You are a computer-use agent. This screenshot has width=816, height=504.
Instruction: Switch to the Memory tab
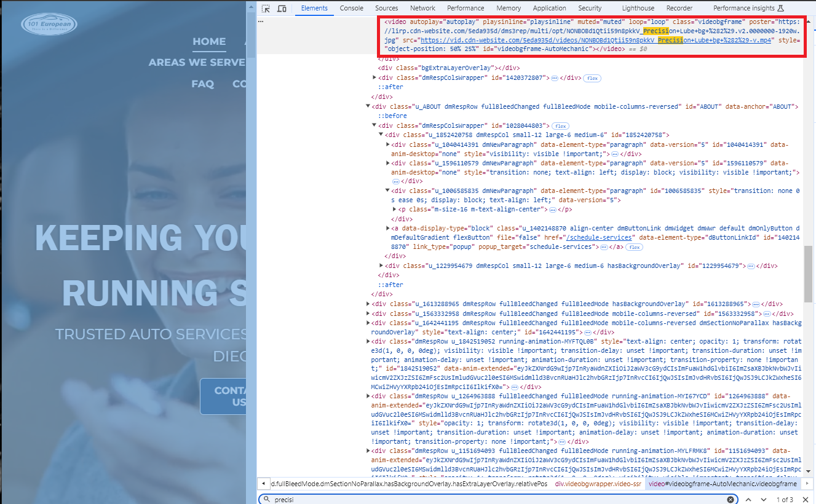pyautogui.click(x=509, y=9)
